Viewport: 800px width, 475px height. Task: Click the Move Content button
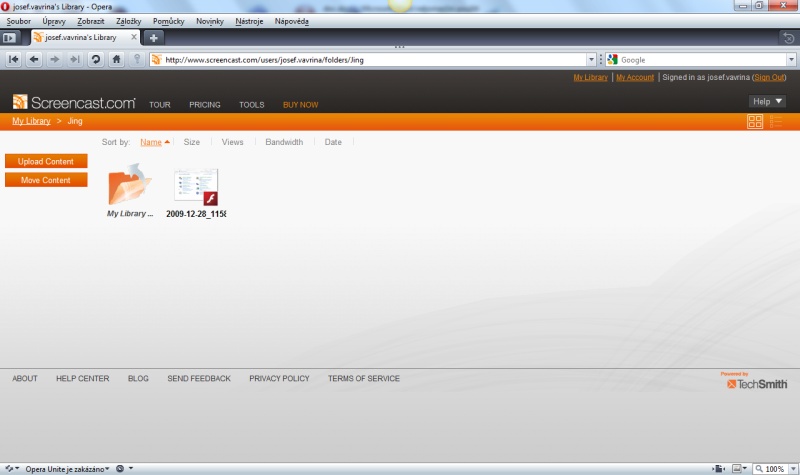coord(46,180)
